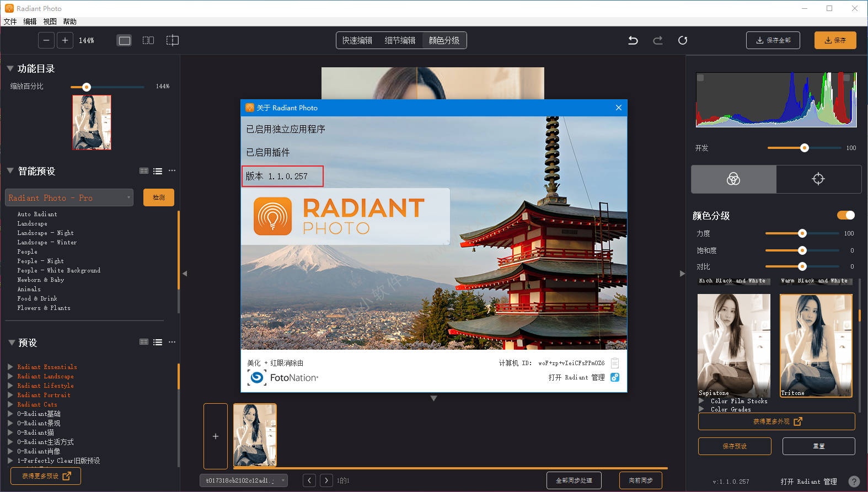Expand Radiant Essentials preset group
This screenshot has height=492, width=868.
(x=10, y=367)
